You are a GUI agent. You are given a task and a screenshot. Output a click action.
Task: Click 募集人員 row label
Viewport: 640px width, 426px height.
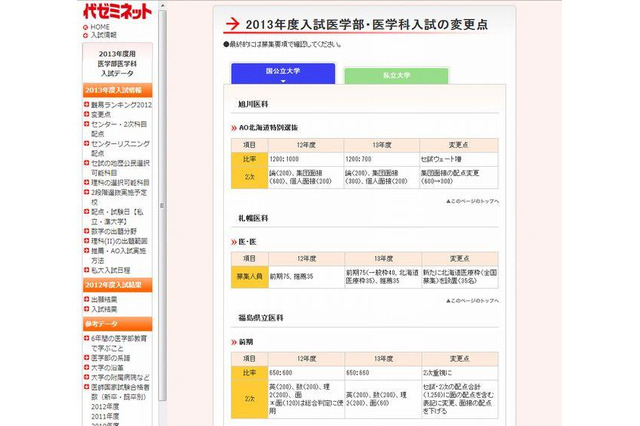point(249,276)
